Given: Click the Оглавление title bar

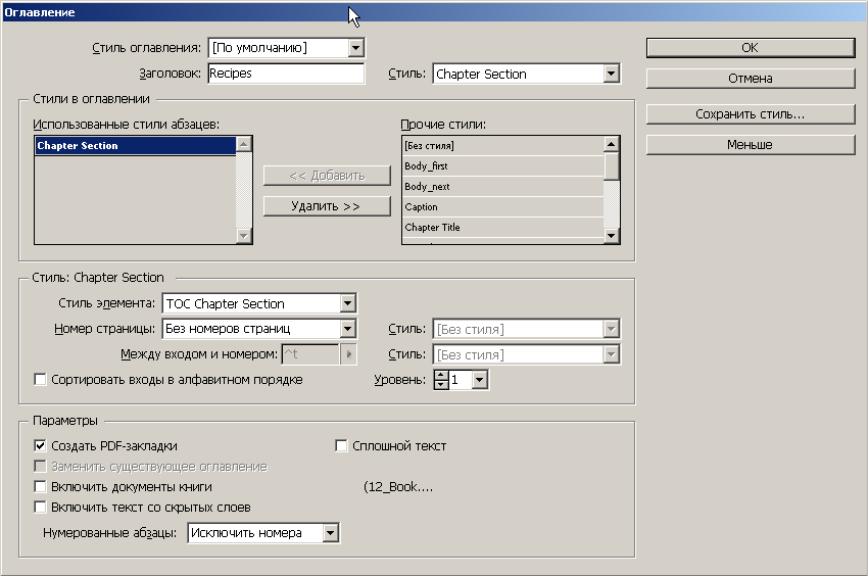Looking at the screenshot, I should coord(434,12).
